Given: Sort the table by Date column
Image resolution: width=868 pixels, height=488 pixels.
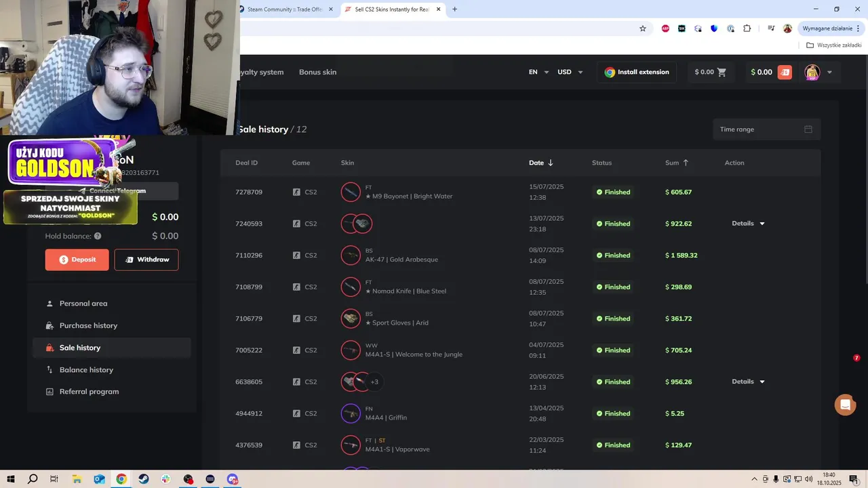Looking at the screenshot, I should tap(541, 163).
